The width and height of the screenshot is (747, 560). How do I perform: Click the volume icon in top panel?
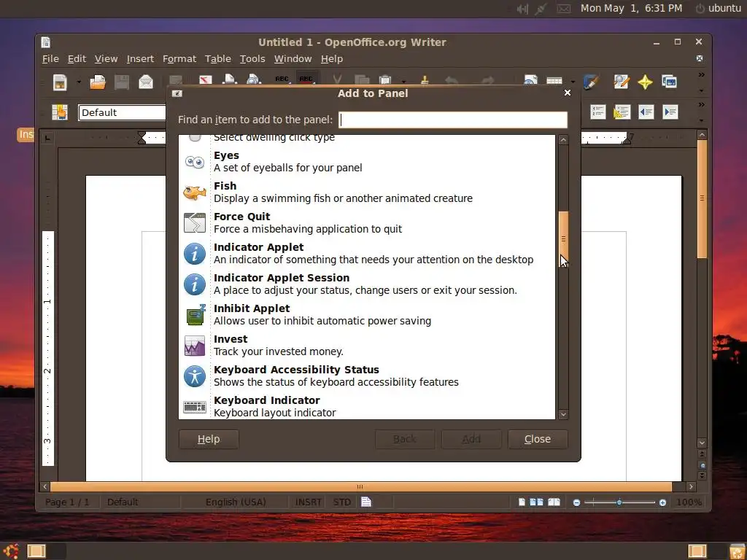(x=522, y=9)
